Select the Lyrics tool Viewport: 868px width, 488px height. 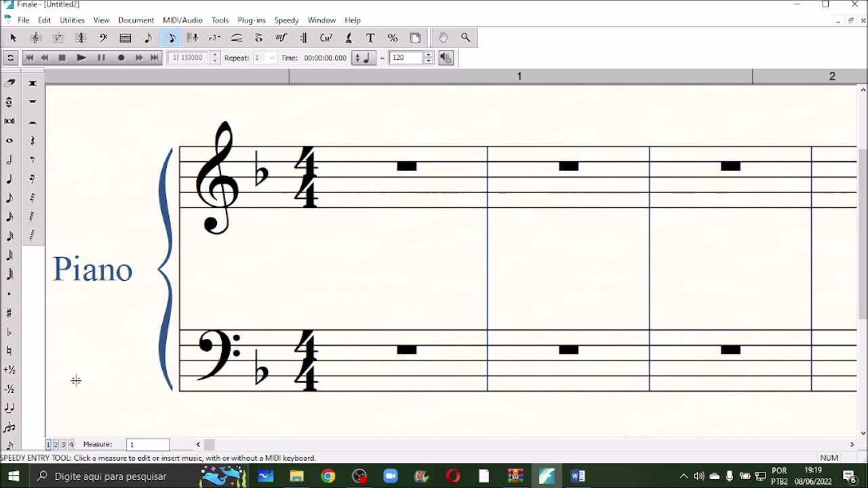tap(349, 38)
